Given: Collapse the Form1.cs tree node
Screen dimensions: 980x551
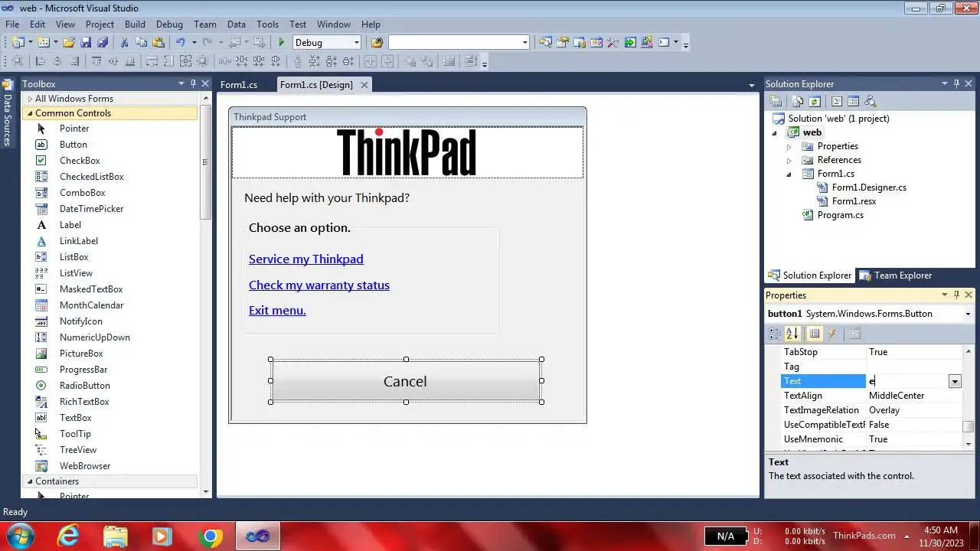Looking at the screenshot, I should point(789,174).
